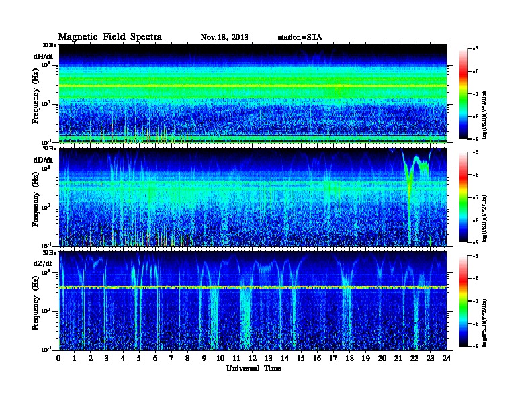
Task: Click hour tick label "21" on time axis
Action: (398, 358)
